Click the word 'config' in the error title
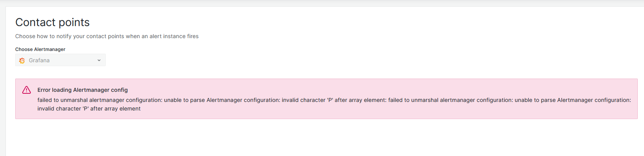 119,90
